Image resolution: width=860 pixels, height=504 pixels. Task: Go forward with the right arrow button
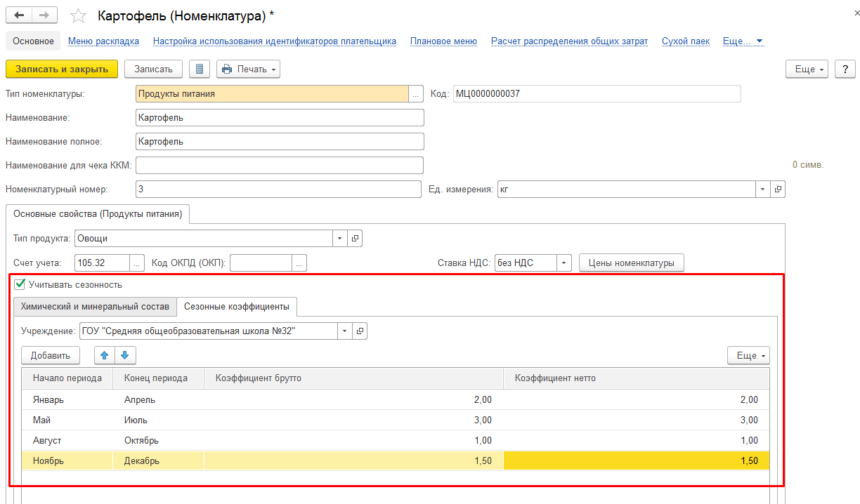pyautogui.click(x=45, y=15)
